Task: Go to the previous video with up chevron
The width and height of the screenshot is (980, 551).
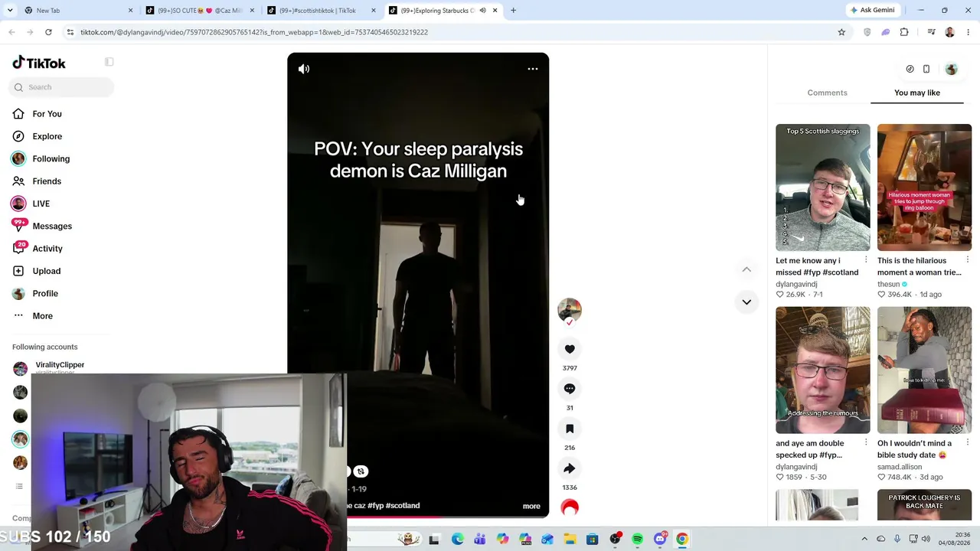Action: tap(746, 269)
